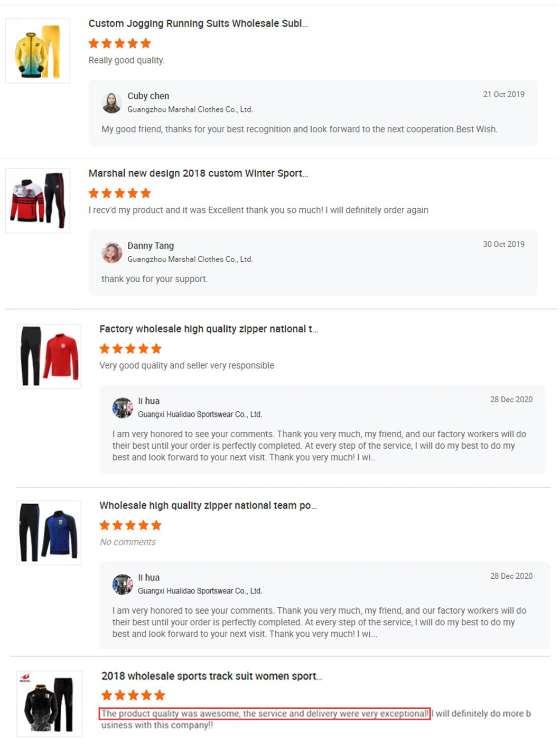The width and height of the screenshot is (560, 750).
Task: Open the Marshal new design 2018 product title
Action: click(x=198, y=173)
